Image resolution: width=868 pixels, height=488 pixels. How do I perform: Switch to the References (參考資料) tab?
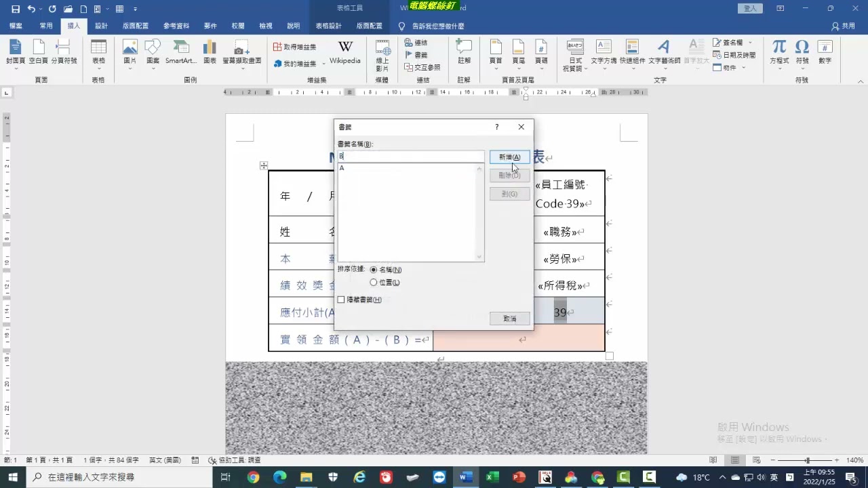(176, 26)
